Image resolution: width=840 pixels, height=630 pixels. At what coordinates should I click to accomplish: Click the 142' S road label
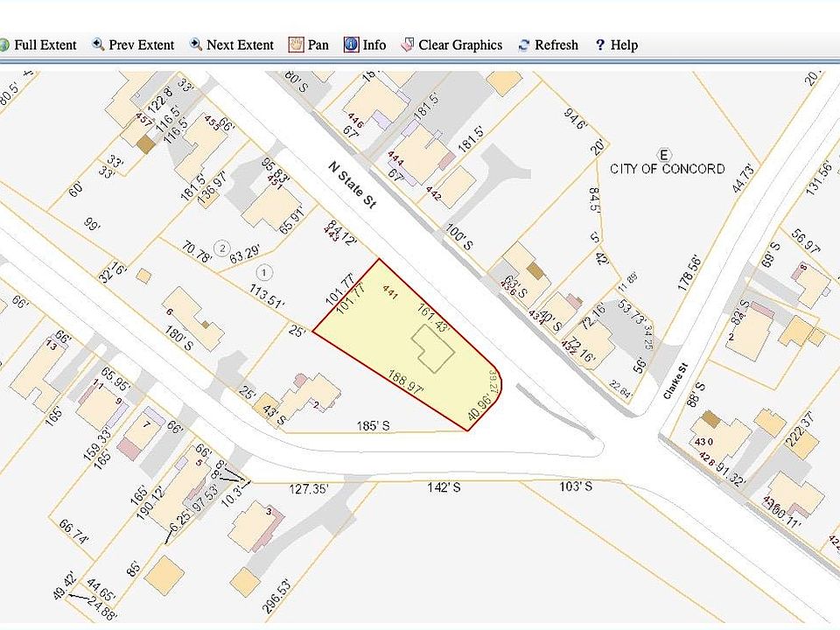coord(443,486)
